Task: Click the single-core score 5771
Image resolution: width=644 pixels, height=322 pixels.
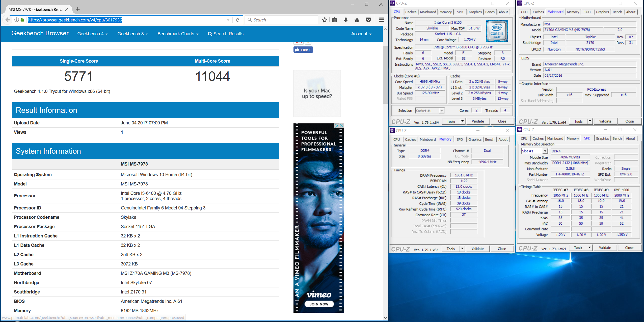Action: [78, 76]
